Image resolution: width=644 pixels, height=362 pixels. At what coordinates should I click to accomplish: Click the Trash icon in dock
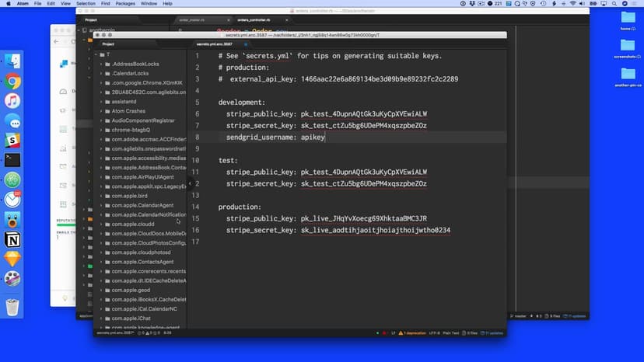point(12,307)
